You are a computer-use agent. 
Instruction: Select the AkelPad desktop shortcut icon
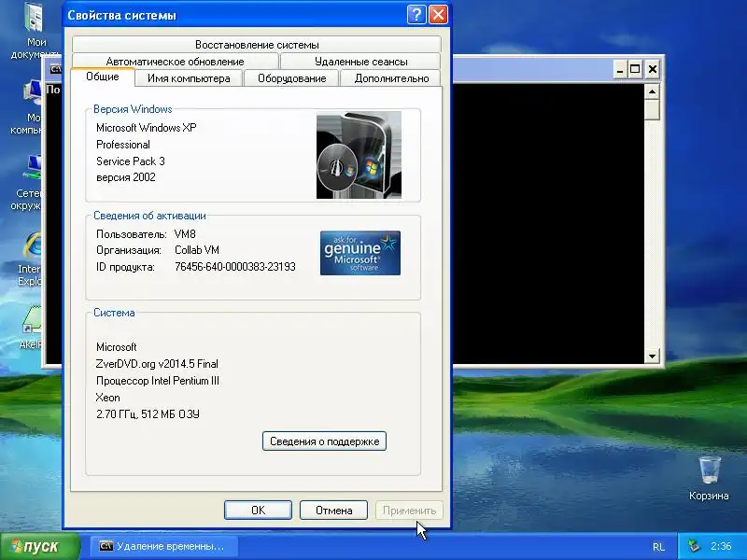click(x=31, y=328)
